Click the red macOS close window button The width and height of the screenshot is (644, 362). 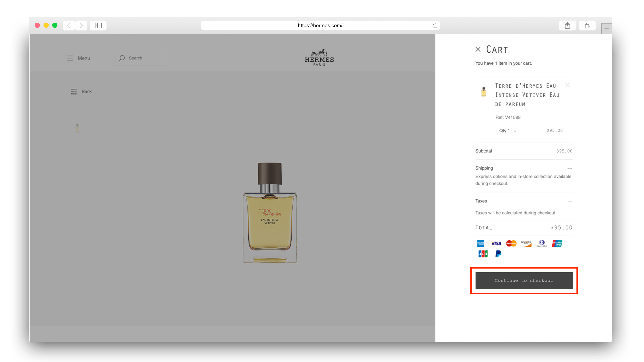37,25
